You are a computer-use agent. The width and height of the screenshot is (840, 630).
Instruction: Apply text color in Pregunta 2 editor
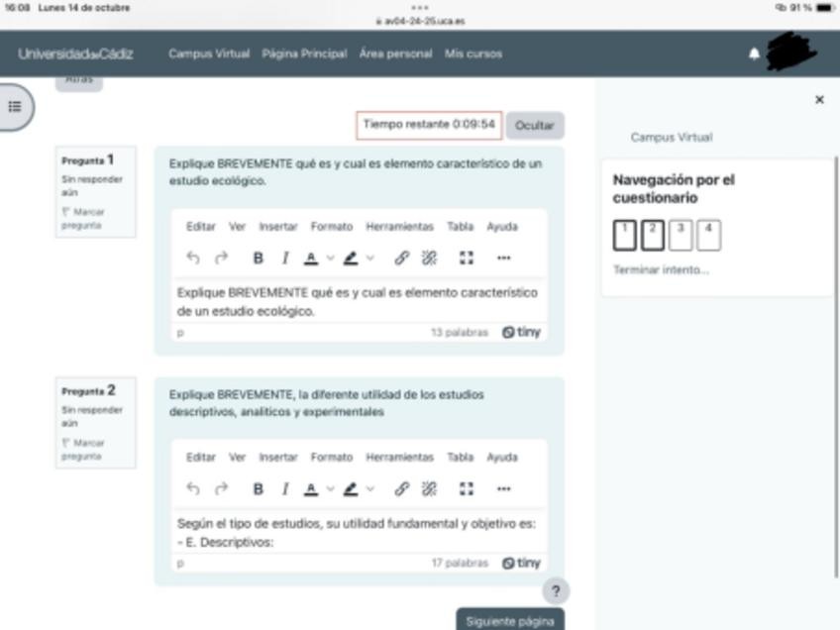[x=311, y=488]
